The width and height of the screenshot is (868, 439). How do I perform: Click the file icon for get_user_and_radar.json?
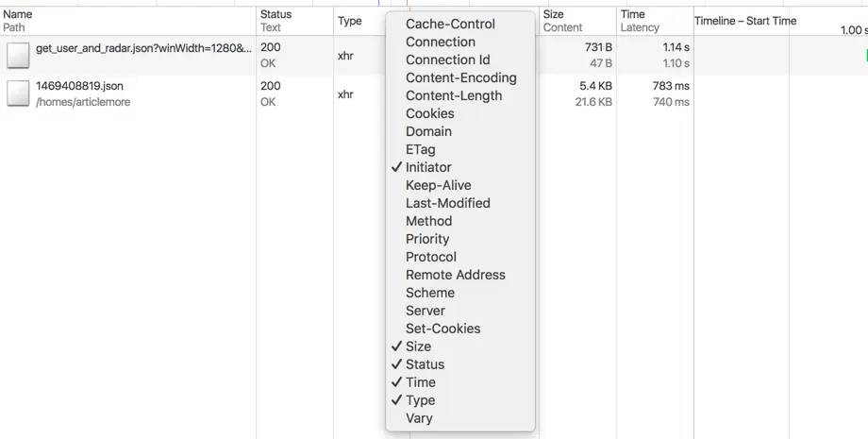tap(18, 56)
